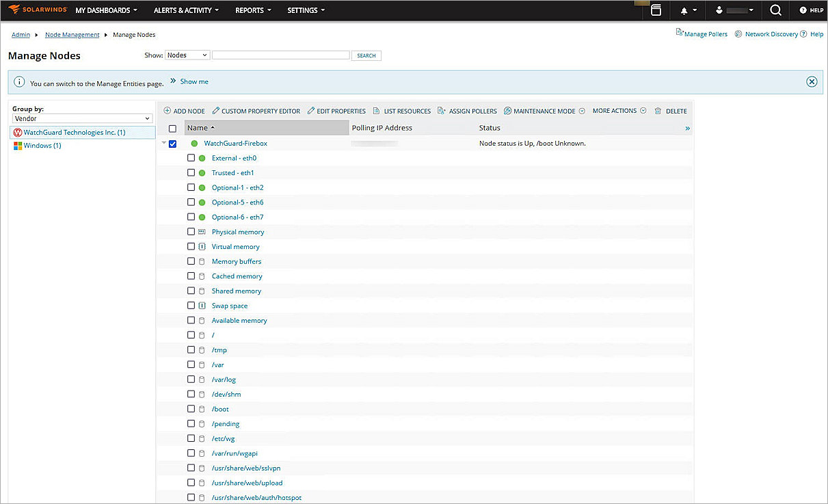Screen dimensions: 828x504
Task: Open the Vendor group-by dropdown
Action: click(x=81, y=118)
